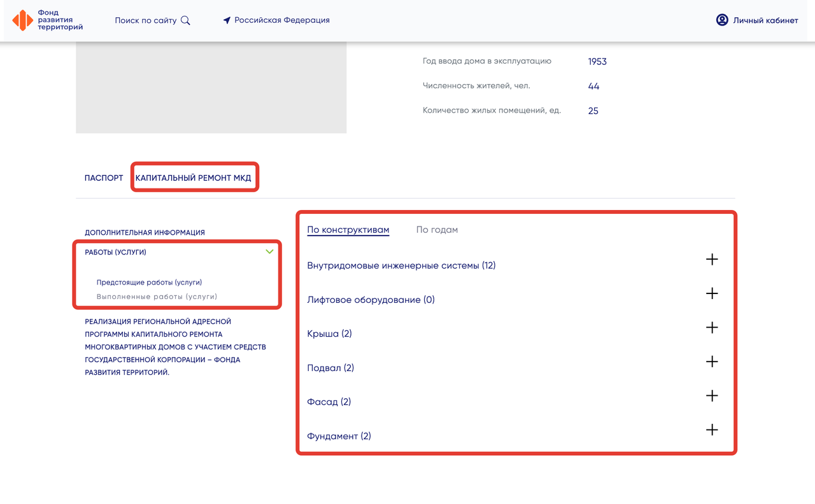The image size is (815, 504).
Task: Click living premises count value 25
Action: (593, 111)
